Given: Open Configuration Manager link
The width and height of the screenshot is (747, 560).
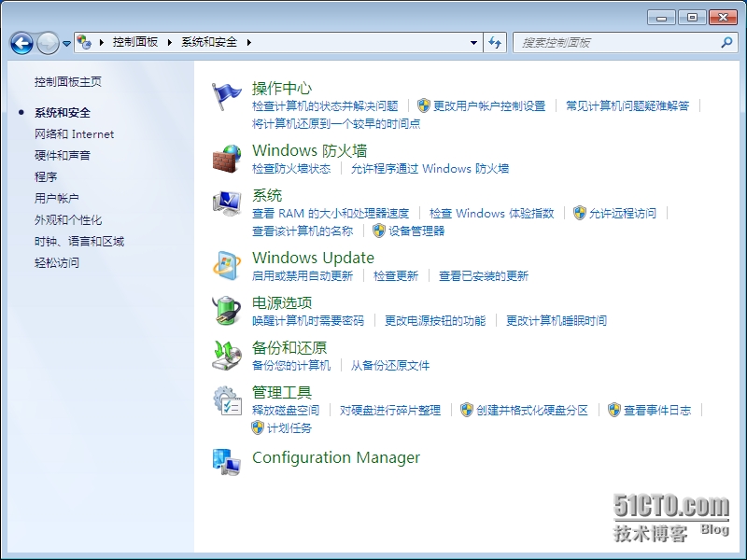Looking at the screenshot, I should click(x=336, y=457).
